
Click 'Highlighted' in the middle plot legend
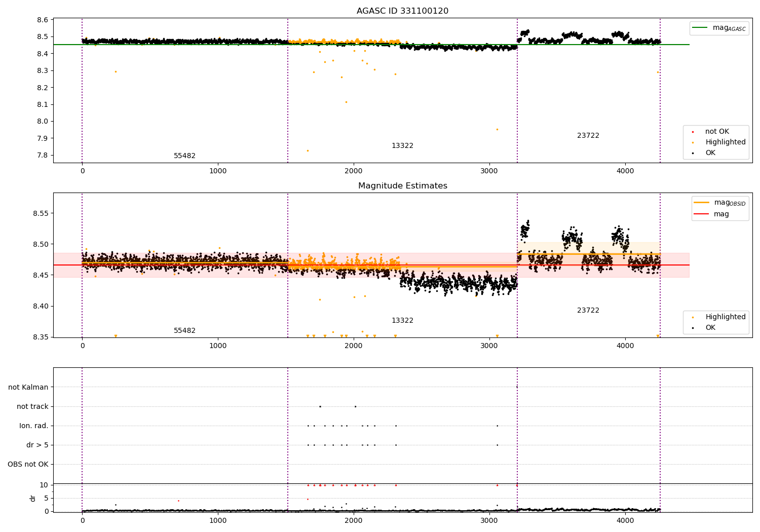pos(719,317)
